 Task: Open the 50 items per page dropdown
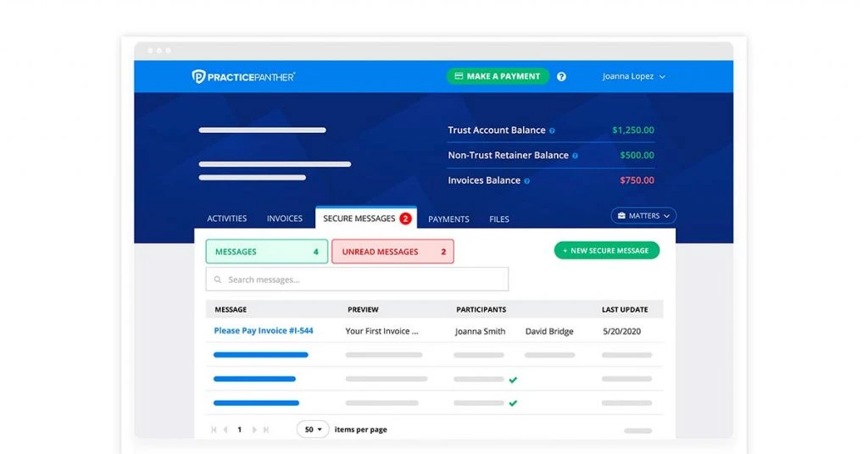(313, 429)
